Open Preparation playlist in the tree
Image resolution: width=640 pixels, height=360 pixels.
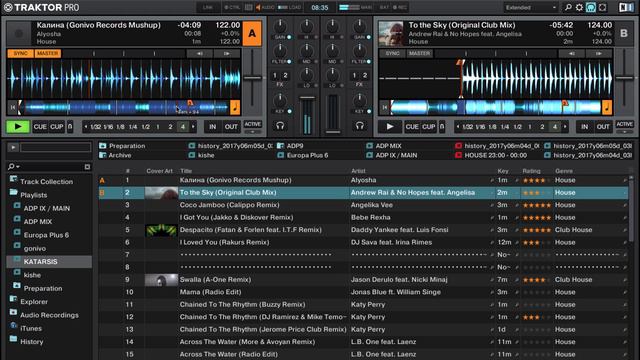pyautogui.click(x=43, y=289)
